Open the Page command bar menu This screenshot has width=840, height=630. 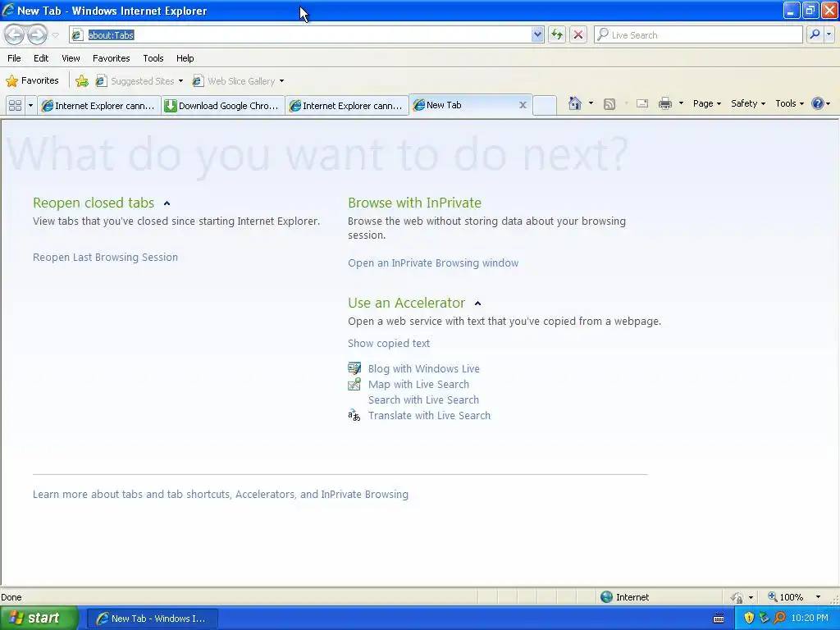tap(707, 103)
